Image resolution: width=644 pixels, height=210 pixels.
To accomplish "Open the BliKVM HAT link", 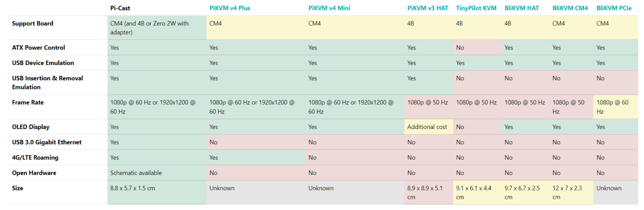I will point(522,8).
